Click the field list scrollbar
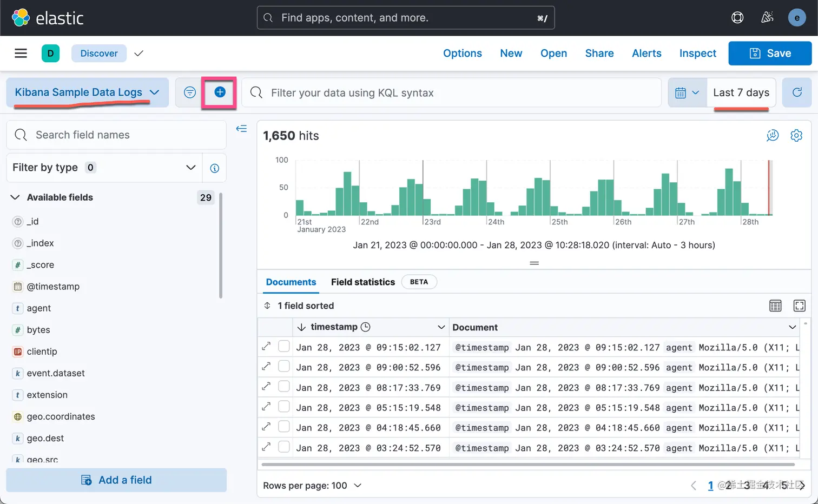Viewport: 818px width, 504px height. [x=221, y=246]
